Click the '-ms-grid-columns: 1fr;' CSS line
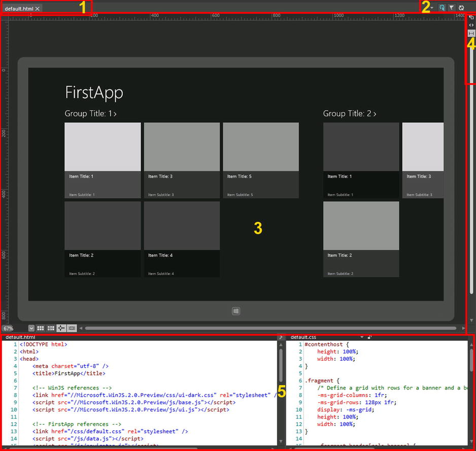Viewport: 476px width, 451px height. coord(352,396)
